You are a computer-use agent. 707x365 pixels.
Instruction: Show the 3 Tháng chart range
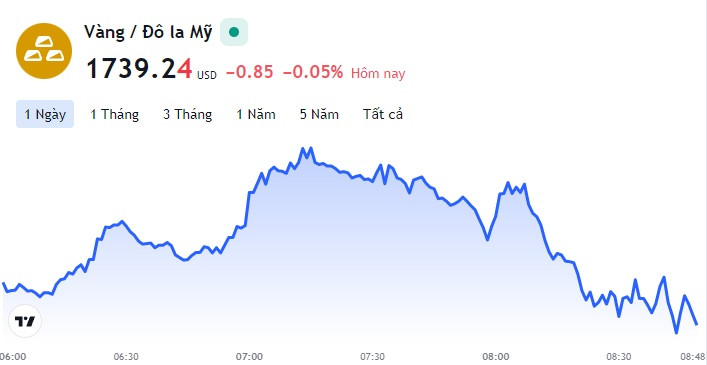click(x=188, y=114)
